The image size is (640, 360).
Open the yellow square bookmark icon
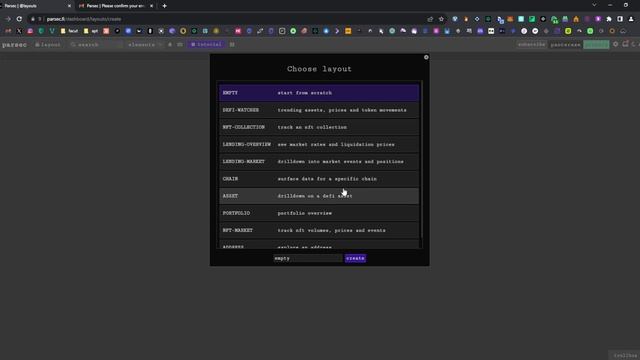348,31
